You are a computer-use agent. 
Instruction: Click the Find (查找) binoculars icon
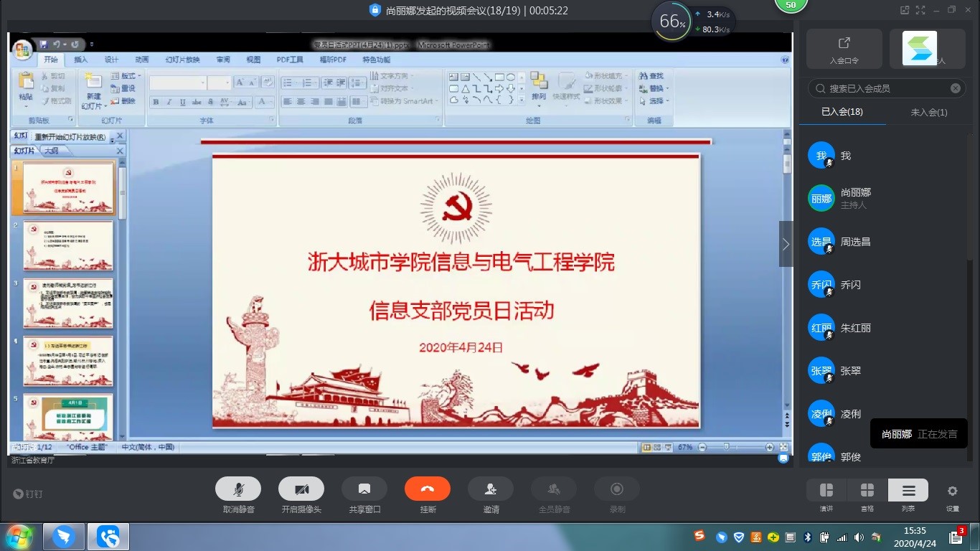click(643, 76)
